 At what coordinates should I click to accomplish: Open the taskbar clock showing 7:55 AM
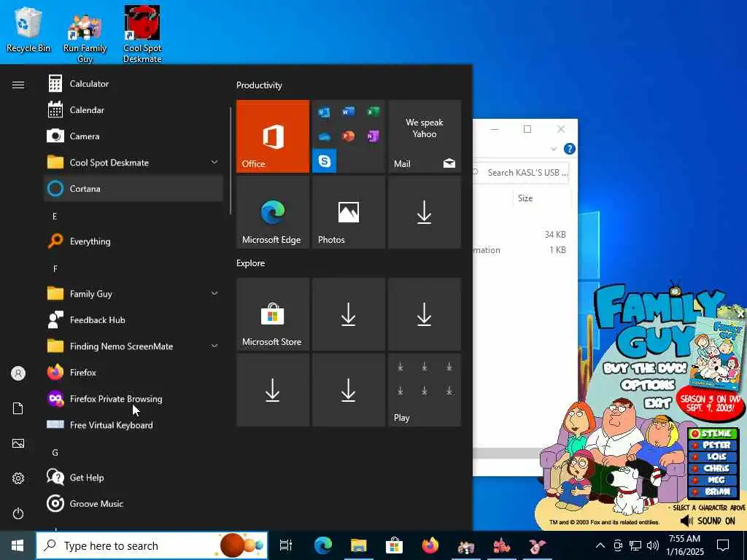(x=684, y=545)
